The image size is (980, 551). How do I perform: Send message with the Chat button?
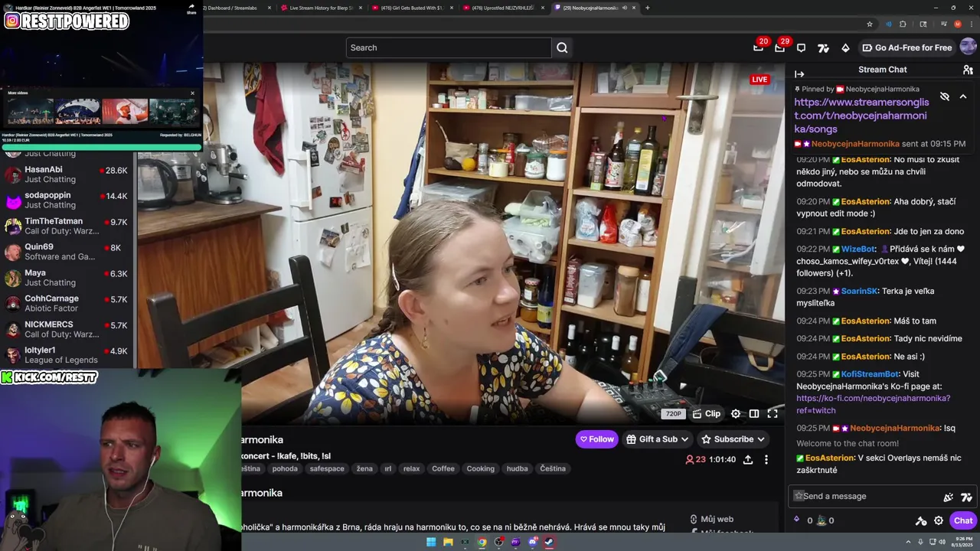click(962, 520)
